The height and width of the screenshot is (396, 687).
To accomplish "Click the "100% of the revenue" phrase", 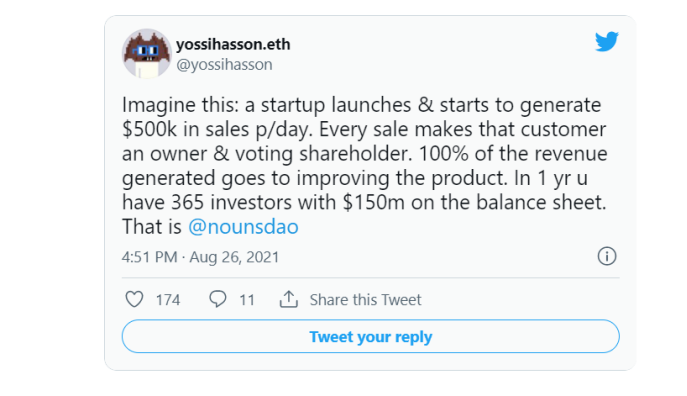I will [513, 154].
